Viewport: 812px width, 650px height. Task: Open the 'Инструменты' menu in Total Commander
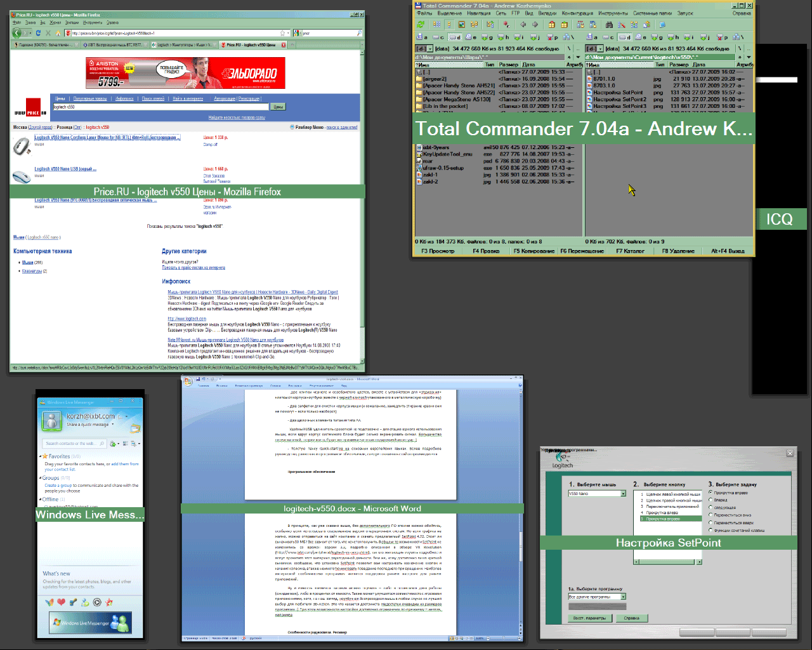(612, 13)
